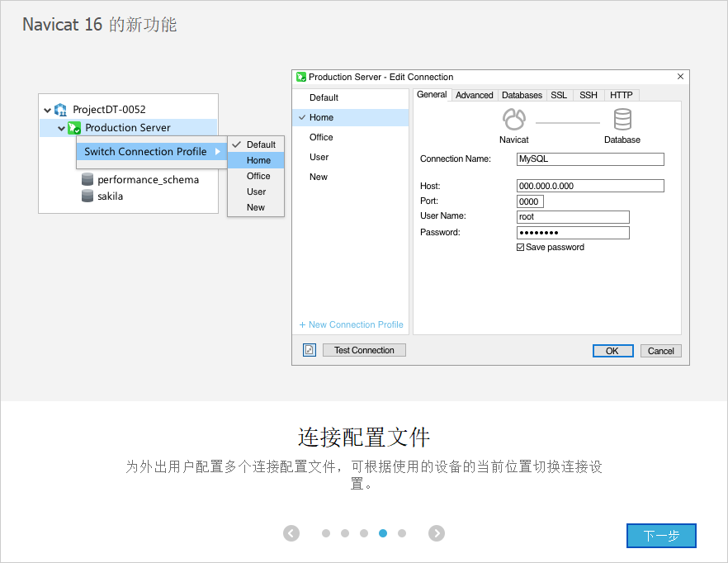Select the active fourth pagination dot
The image size is (728, 563).
tap(383, 533)
